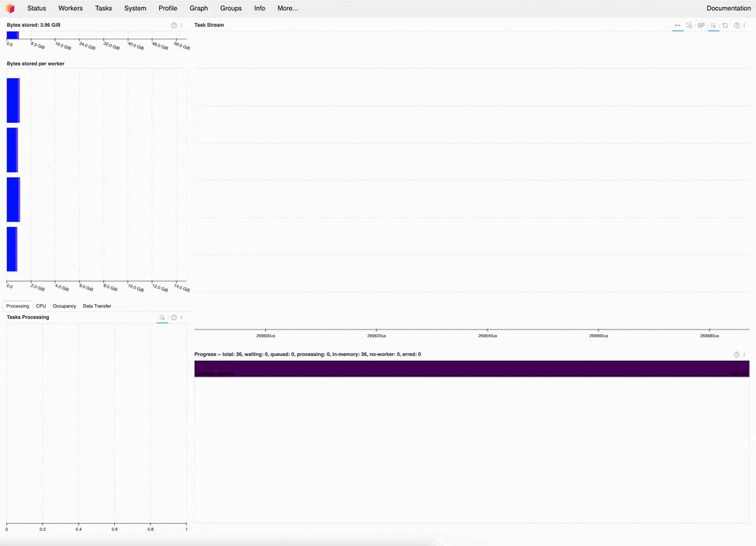Click the 'Bytes stored: 3.96 GiB' label

(x=33, y=25)
